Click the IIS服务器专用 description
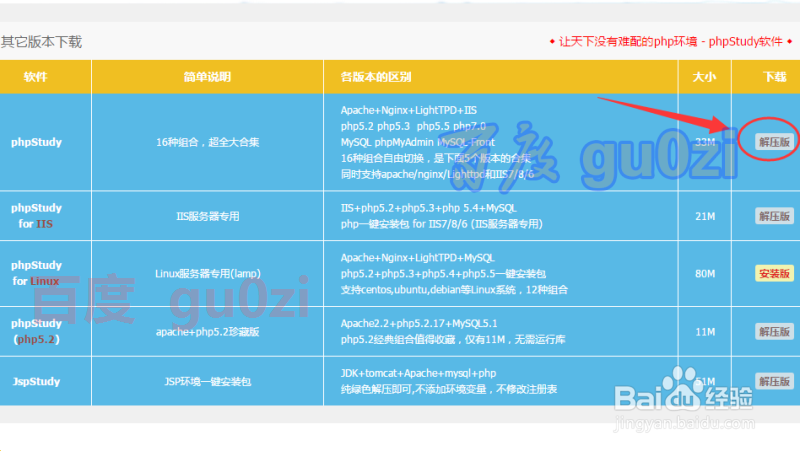Viewport: 800px width, 451px height. (208, 216)
